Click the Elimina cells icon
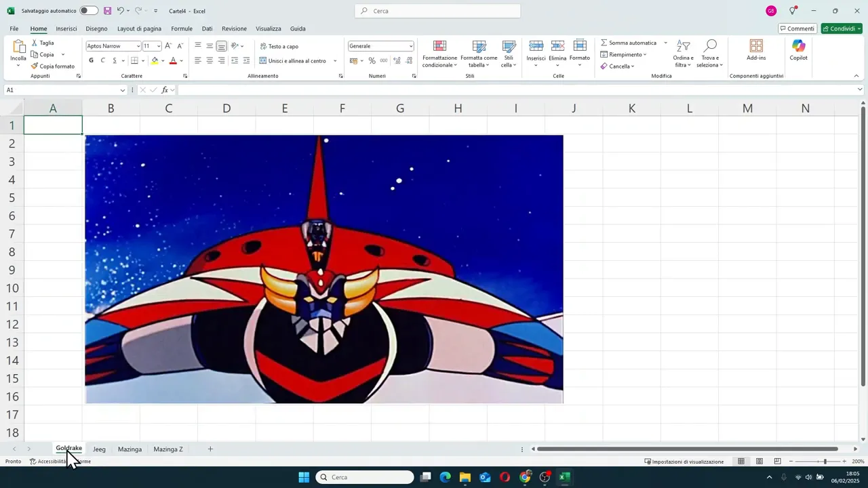Screen dimensions: 868x488 (x=557, y=46)
